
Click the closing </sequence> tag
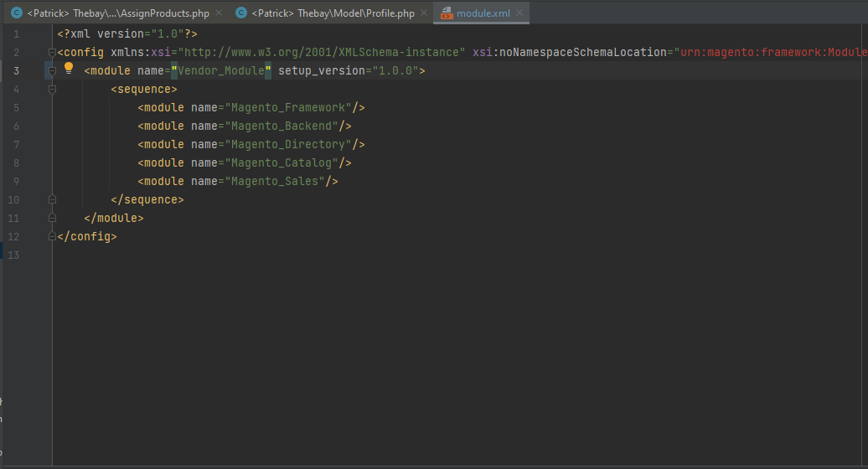point(147,199)
